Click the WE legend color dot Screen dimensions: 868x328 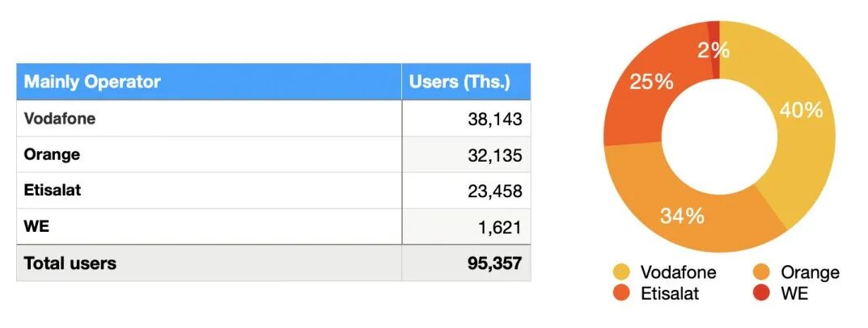pos(762,293)
